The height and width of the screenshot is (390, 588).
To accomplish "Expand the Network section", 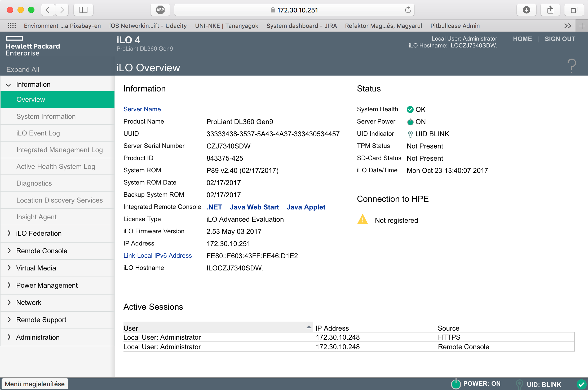I will click(x=9, y=303).
